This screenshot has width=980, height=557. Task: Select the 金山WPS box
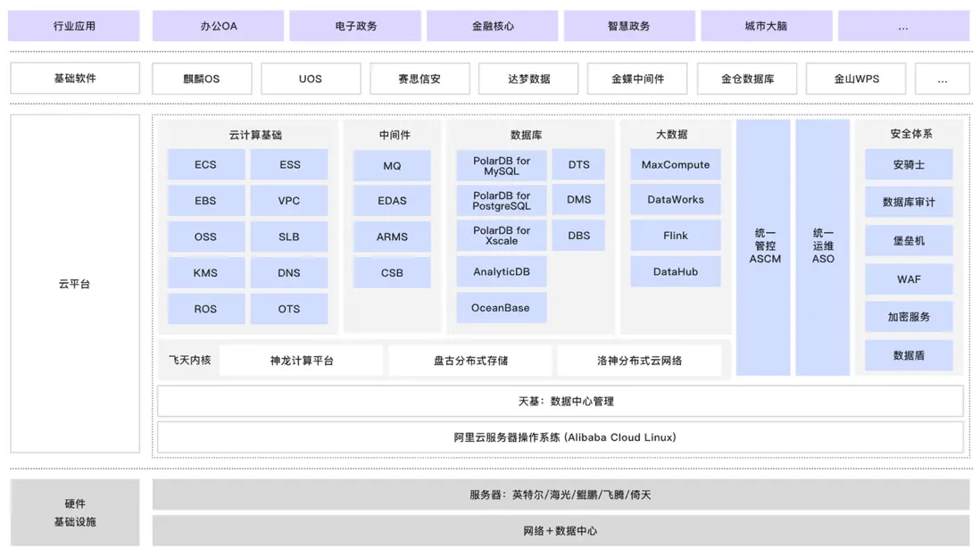856,79
